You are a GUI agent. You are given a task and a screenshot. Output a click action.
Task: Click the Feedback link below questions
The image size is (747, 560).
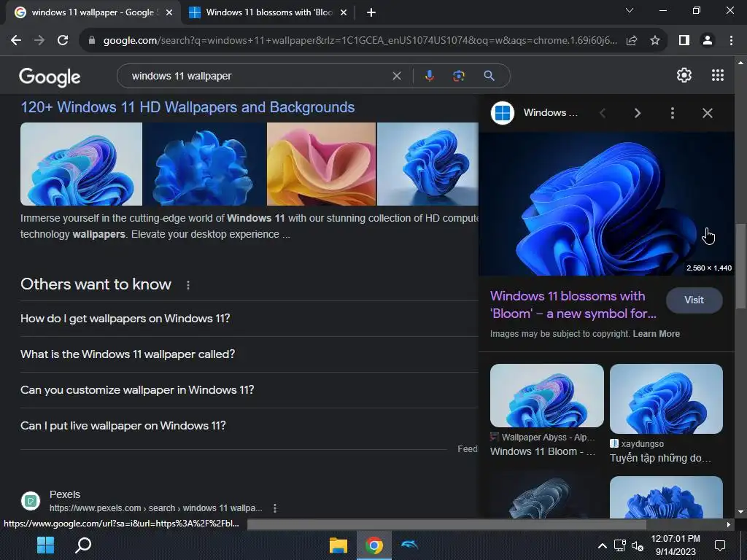tap(468, 449)
